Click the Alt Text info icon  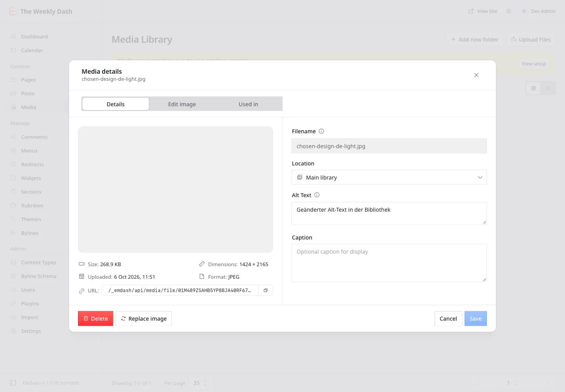point(317,195)
